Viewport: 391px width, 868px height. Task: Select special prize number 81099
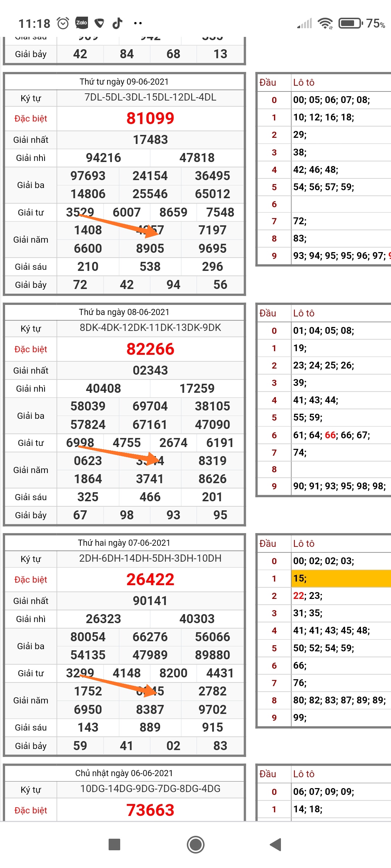pyautogui.click(x=150, y=118)
